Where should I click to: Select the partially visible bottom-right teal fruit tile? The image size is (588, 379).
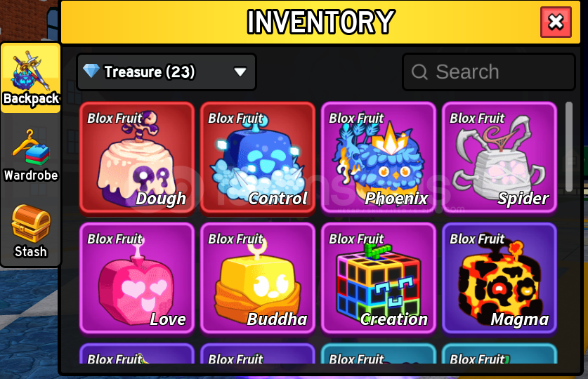499,354
